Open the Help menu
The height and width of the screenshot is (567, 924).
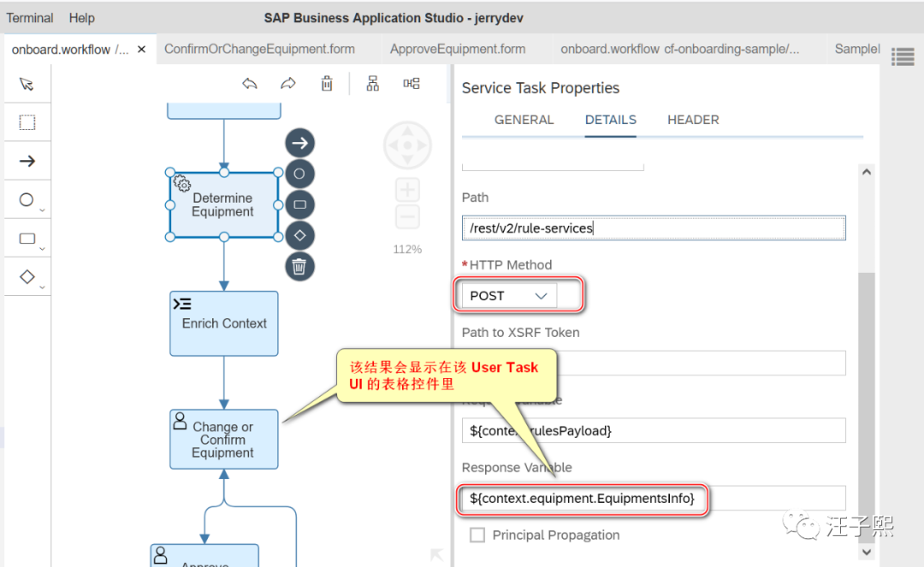(x=81, y=18)
